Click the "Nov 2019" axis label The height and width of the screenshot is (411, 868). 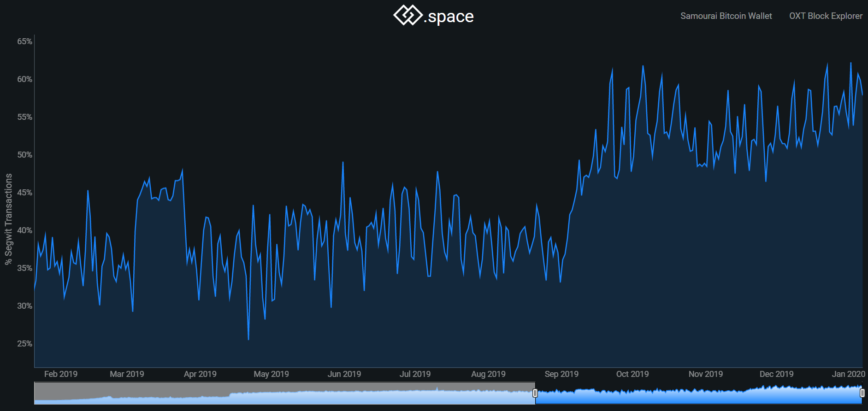point(706,374)
